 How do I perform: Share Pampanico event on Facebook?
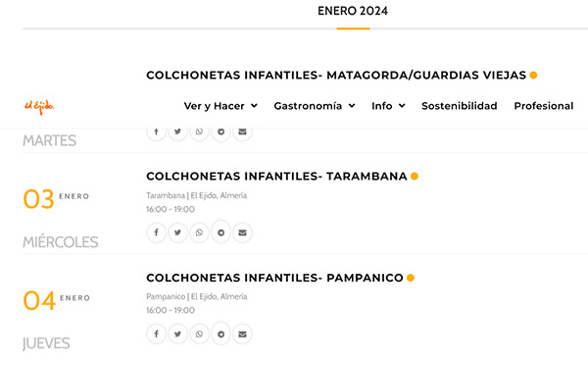[x=157, y=334]
